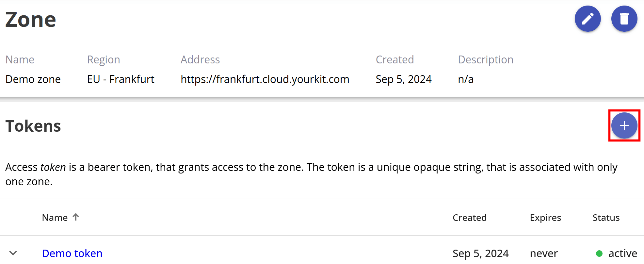Sort tokens by Status column header
This screenshot has width=644, height=264.
tap(606, 218)
